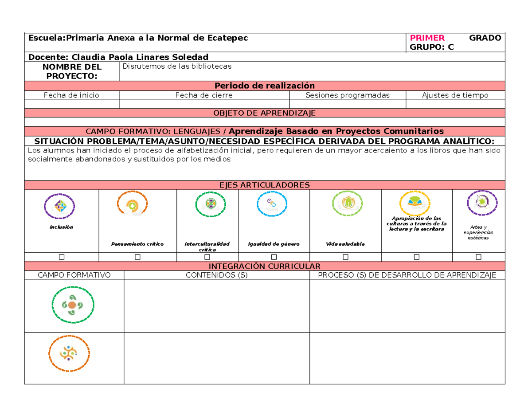Click the 'EJES ARTICULADORES' header
Image resolution: width=532 pixels, height=411 pixels.
point(265,185)
